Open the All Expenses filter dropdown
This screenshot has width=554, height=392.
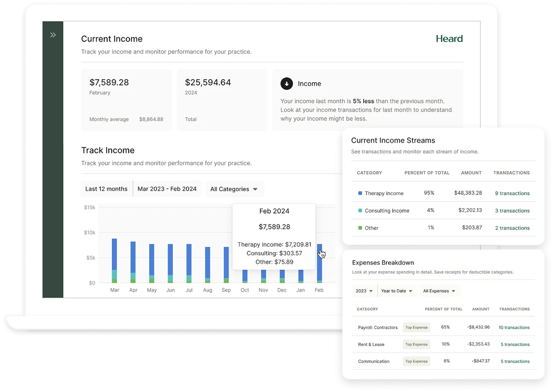[439, 291]
